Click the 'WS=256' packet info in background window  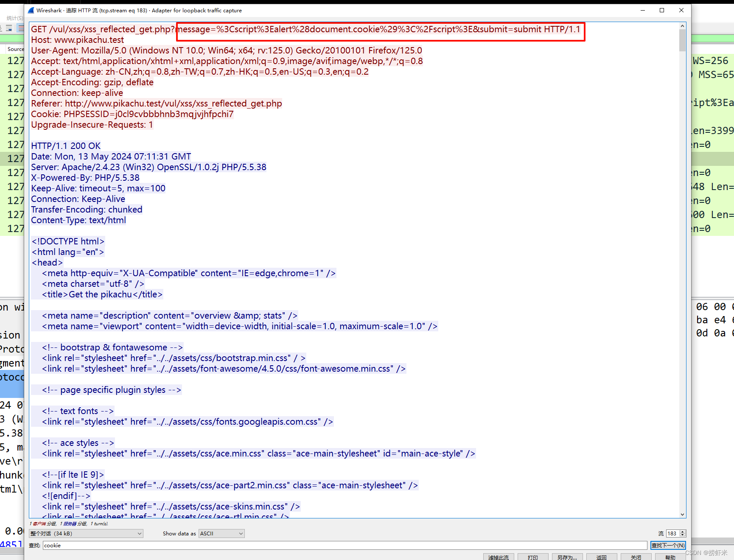(x=711, y=61)
